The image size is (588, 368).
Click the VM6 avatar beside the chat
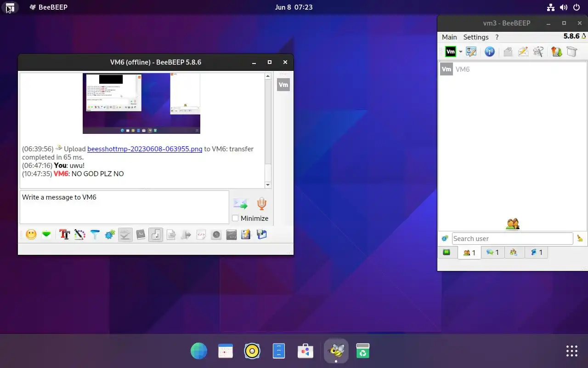tap(283, 85)
